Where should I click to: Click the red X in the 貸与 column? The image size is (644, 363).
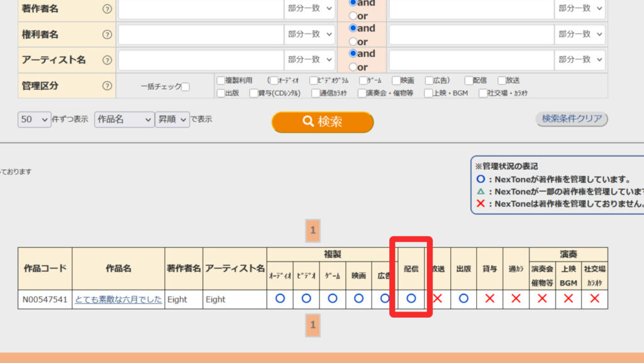pos(490,299)
